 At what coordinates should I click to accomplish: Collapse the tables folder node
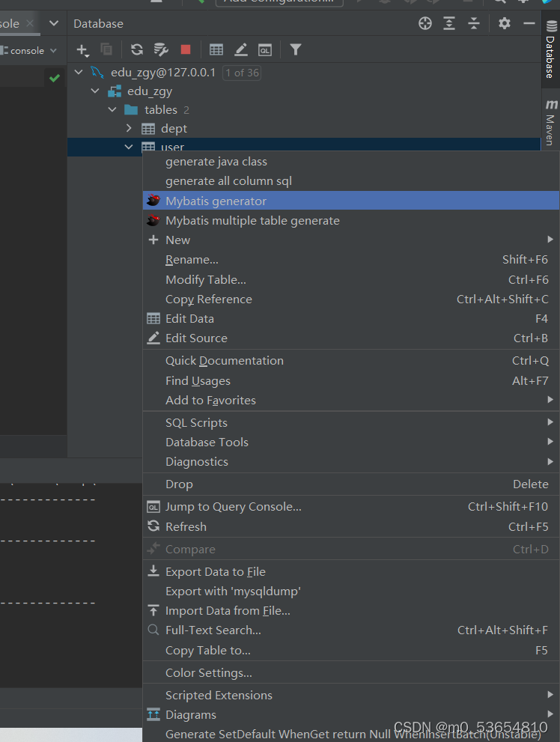(112, 110)
